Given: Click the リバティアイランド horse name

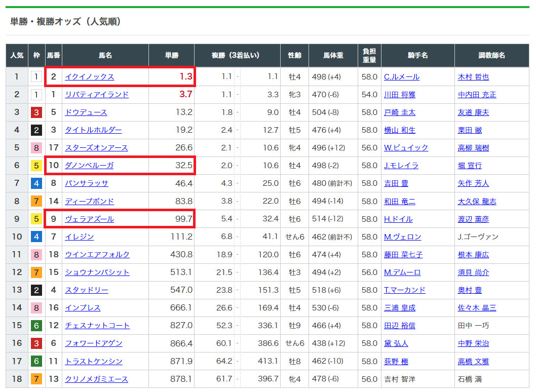Looking at the screenshot, I should point(97,95).
